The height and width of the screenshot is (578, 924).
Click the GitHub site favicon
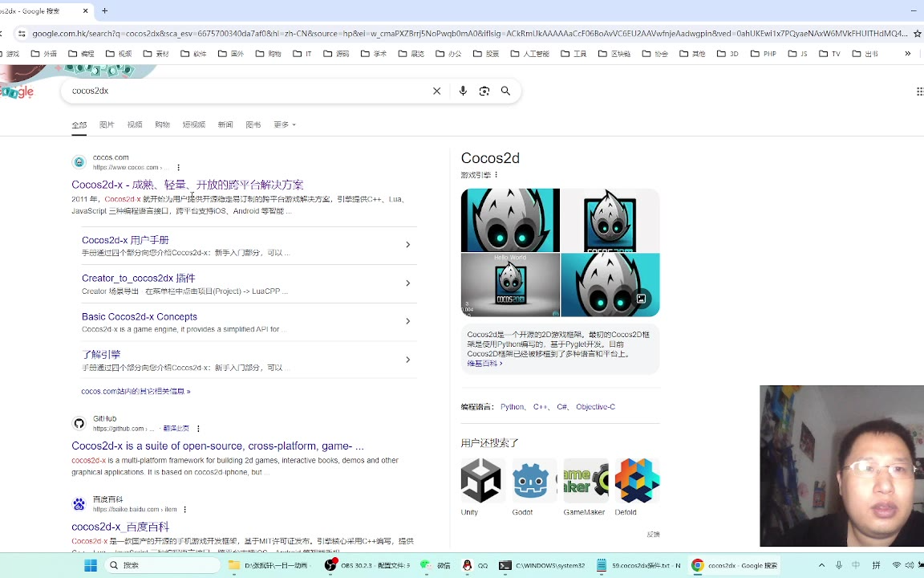point(79,424)
